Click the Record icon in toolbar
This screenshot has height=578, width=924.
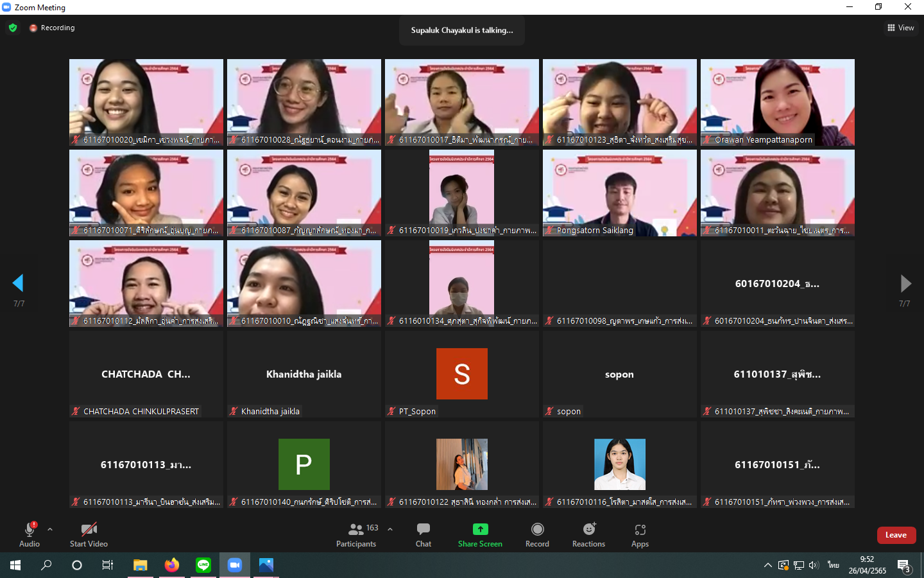click(537, 530)
